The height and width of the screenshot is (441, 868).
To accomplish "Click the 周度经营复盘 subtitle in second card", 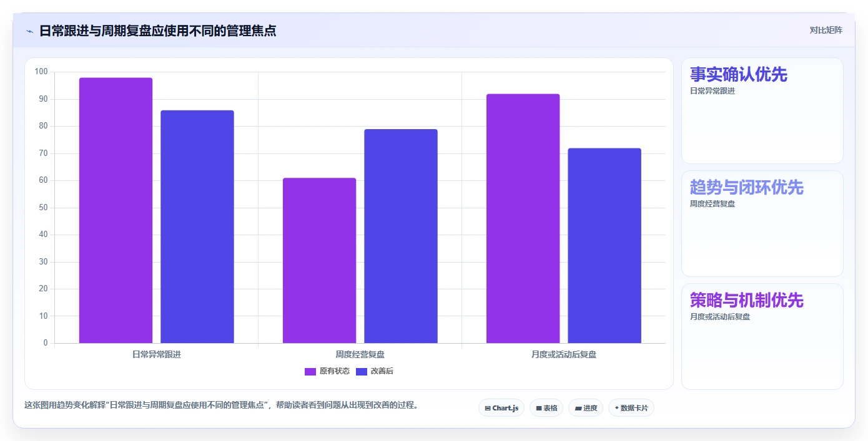I will [713, 204].
